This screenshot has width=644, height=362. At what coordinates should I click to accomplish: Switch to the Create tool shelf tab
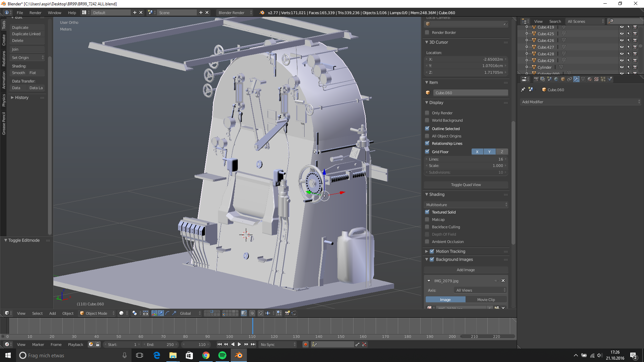tap(3, 40)
